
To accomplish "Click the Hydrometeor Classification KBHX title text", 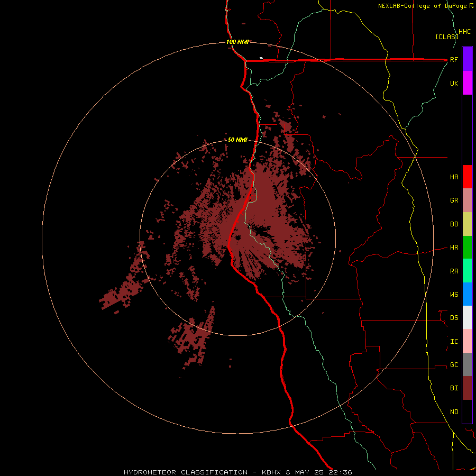I will [x=238, y=472].
